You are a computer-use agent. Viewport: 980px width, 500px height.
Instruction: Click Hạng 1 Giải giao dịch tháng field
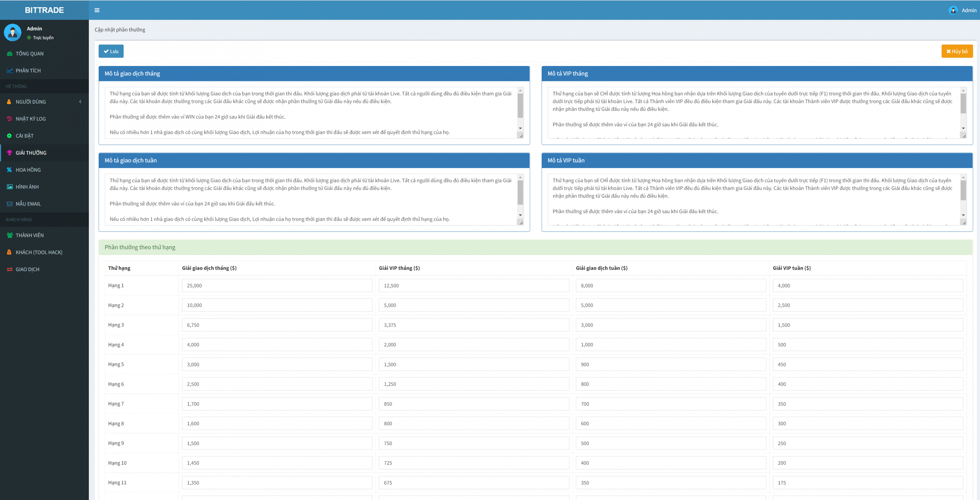click(277, 285)
